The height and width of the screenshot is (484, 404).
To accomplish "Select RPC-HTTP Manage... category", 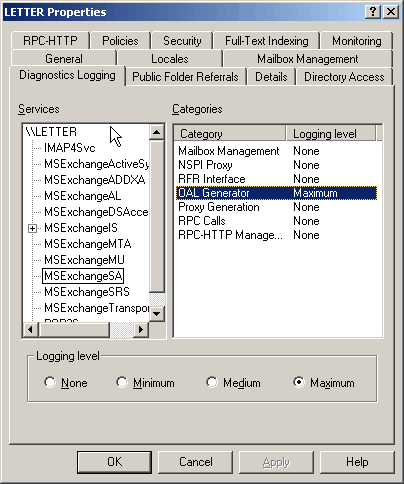I will click(x=276, y=235).
